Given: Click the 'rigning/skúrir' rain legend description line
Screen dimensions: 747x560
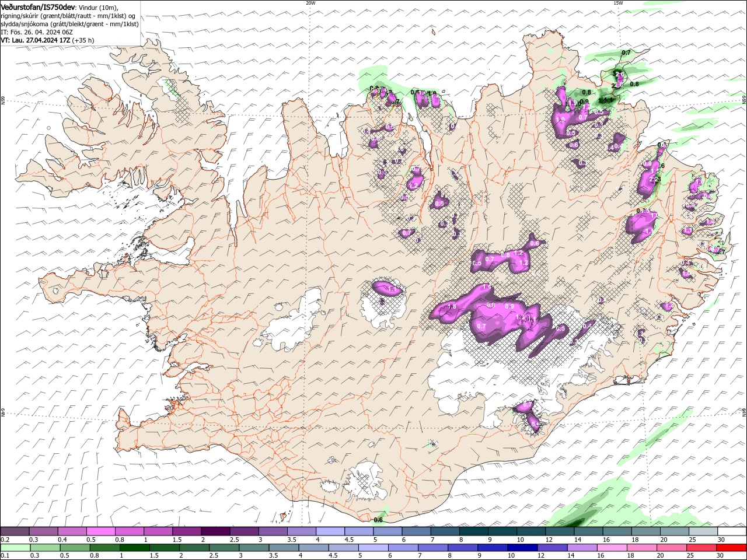Looking at the screenshot, I should (x=68, y=16).
